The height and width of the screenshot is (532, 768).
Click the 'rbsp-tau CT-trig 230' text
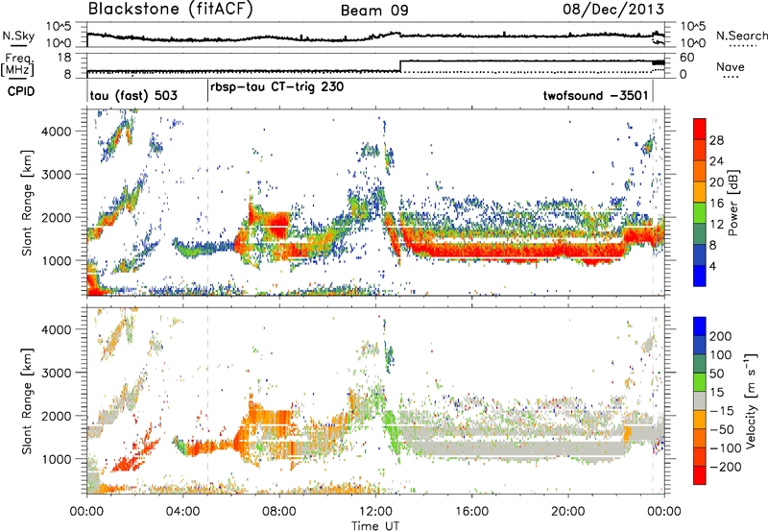pyautogui.click(x=277, y=87)
